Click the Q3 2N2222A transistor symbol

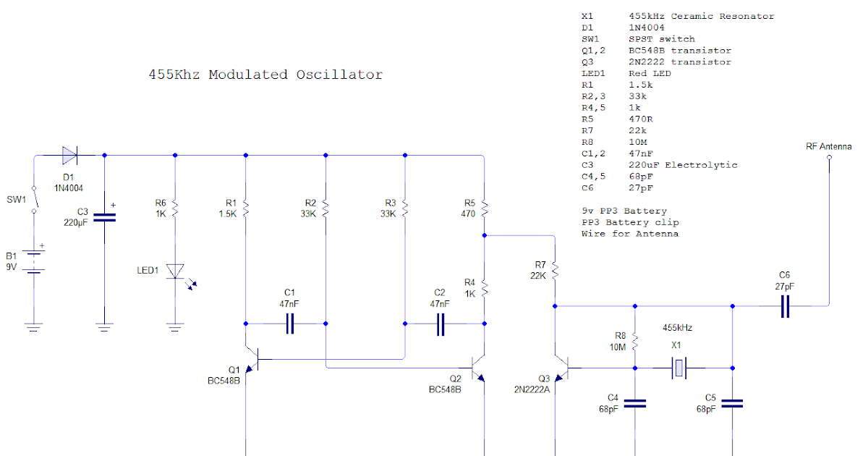[x=568, y=369]
